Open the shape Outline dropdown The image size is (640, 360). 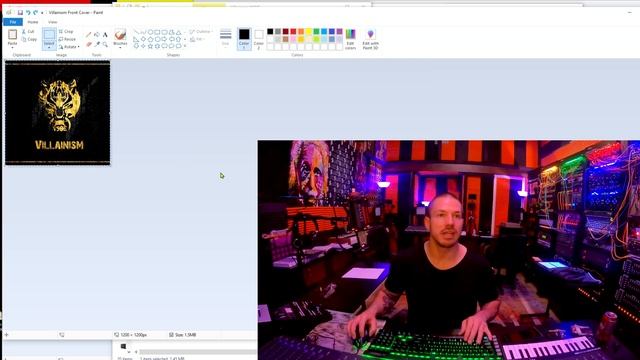[x=201, y=31]
